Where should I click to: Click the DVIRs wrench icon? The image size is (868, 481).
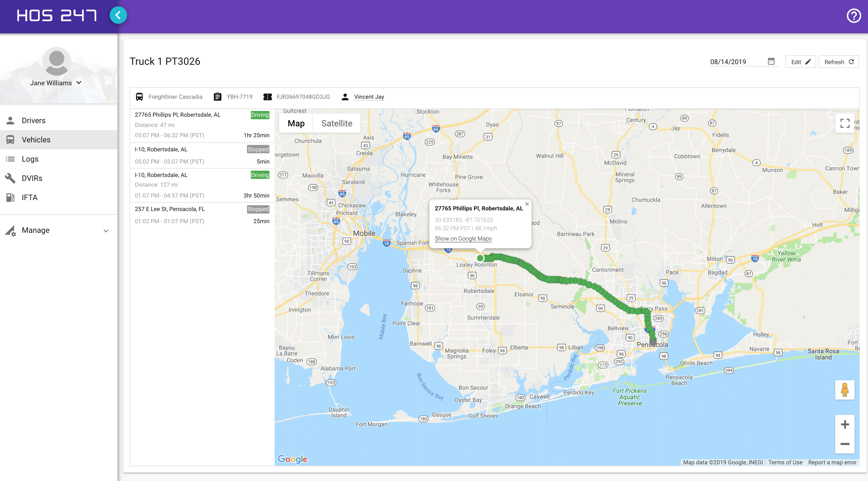tap(11, 178)
